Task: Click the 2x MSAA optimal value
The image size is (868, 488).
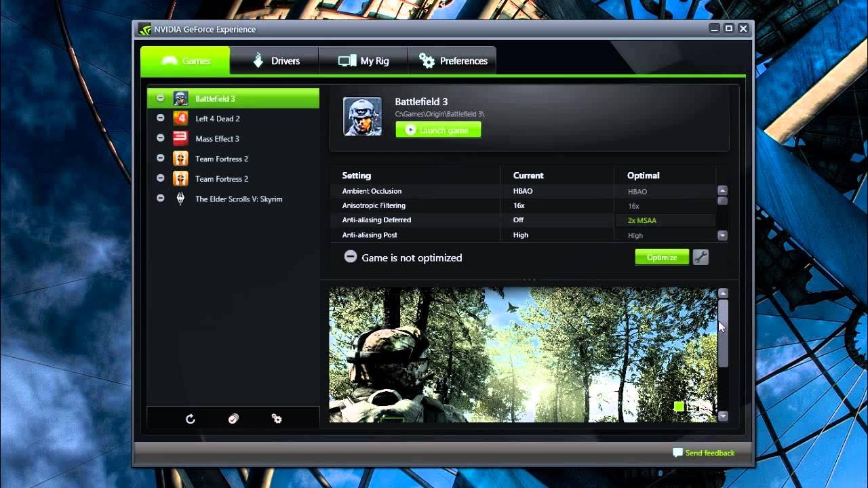Action: click(x=642, y=220)
